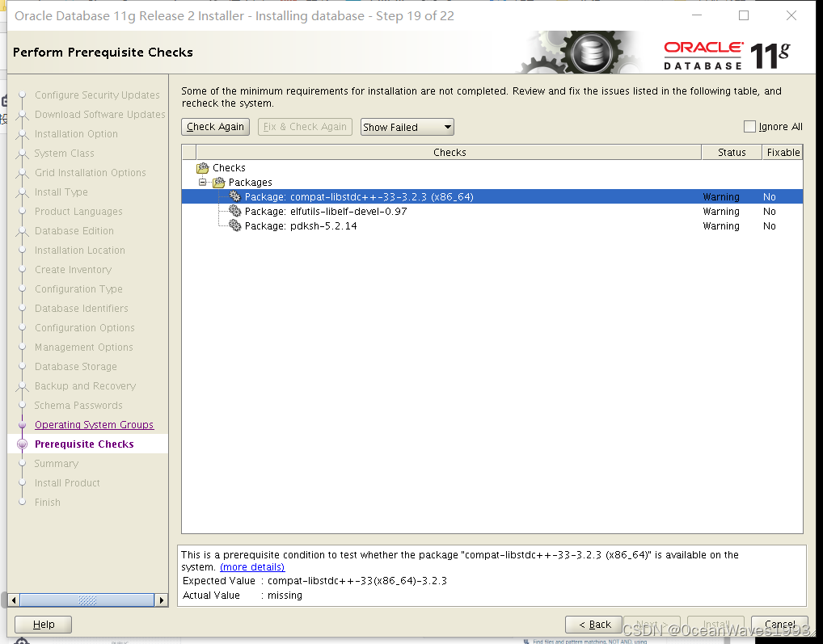Go back with the Back button
The height and width of the screenshot is (644, 823).
(593, 624)
